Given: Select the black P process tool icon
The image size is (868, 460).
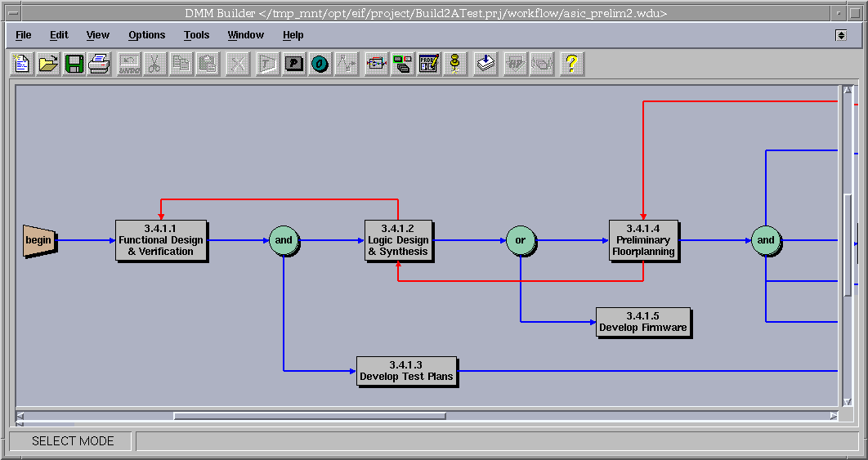Looking at the screenshot, I should pyautogui.click(x=294, y=64).
